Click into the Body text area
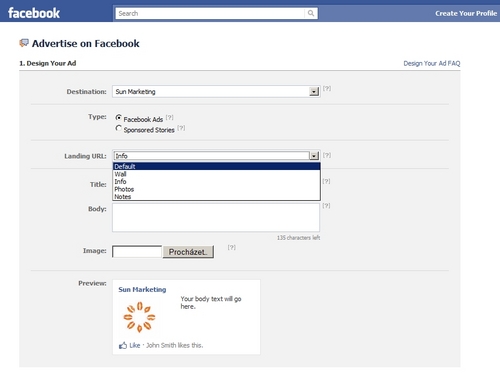500x376 pixels. pyautogui.click(x=216, y=217)
